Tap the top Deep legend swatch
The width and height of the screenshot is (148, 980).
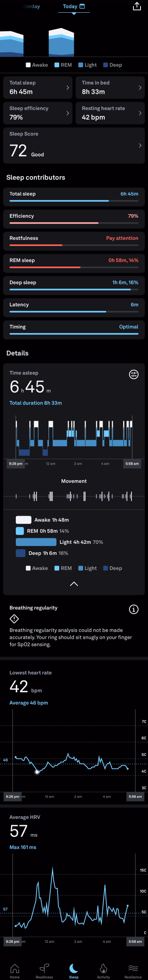point(105,65)
